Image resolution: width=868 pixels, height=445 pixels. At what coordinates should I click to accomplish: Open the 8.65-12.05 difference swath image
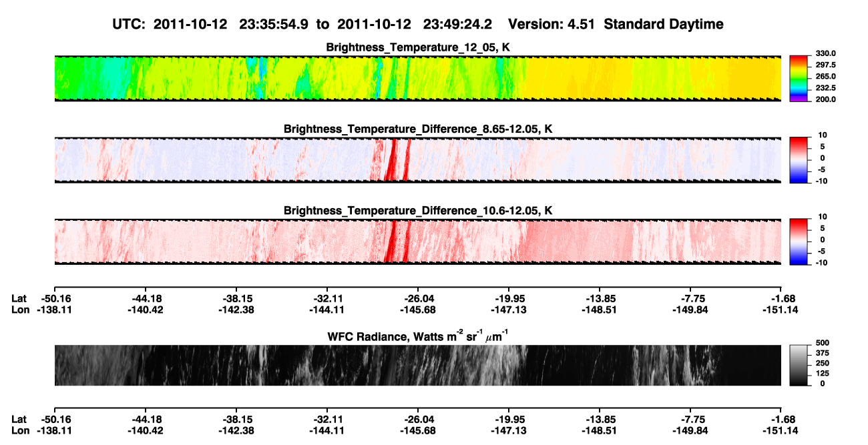click(418, 160)
